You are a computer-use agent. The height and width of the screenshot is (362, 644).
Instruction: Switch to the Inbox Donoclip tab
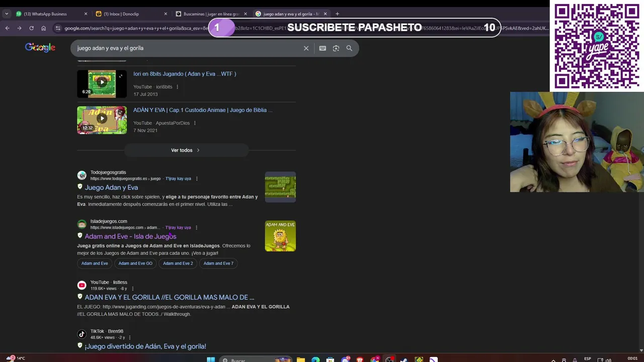tap(131, 14)
